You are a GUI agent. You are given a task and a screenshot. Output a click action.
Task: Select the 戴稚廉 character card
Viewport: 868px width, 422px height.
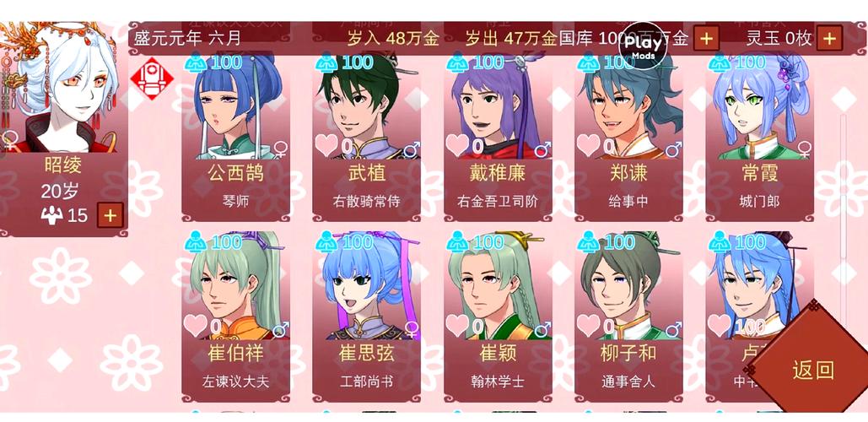coord(498,136)
